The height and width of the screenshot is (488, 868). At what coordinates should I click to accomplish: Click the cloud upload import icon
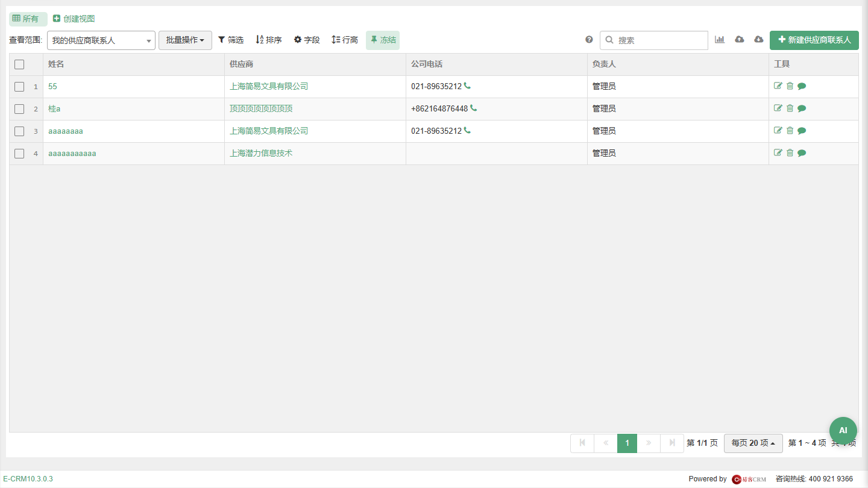(740, 40)
